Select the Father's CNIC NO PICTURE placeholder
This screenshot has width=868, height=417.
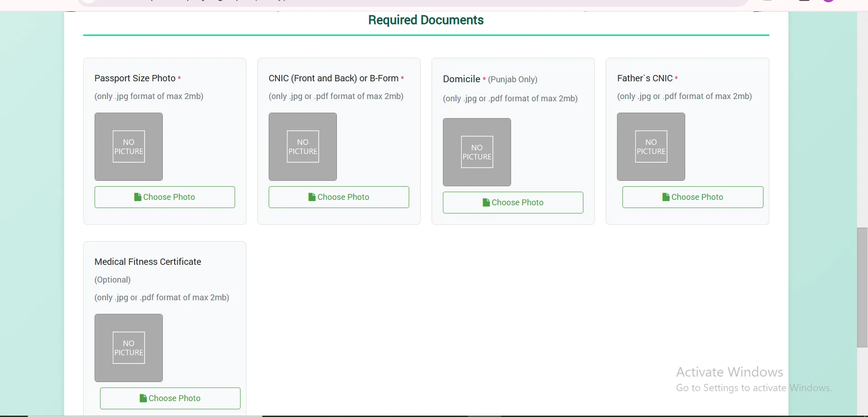coord(651,147)
